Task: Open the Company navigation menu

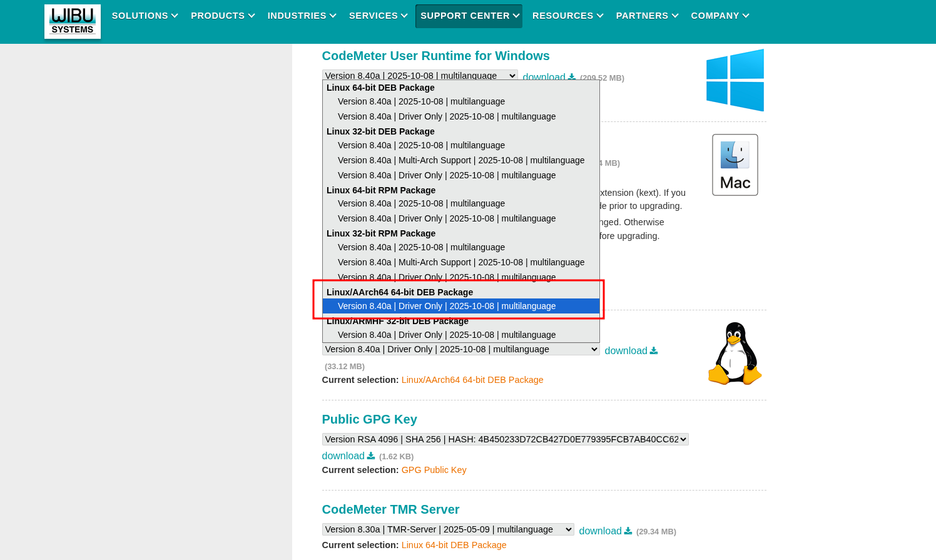Action: point(720,16)
